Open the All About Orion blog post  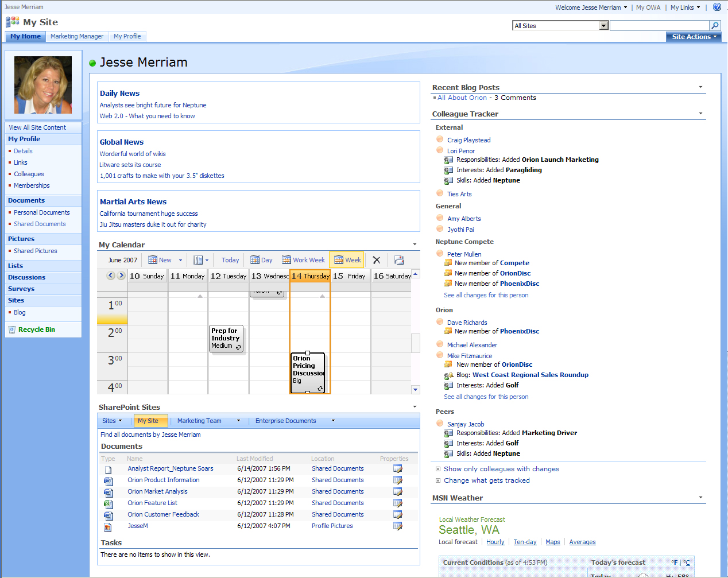(462, 98)
